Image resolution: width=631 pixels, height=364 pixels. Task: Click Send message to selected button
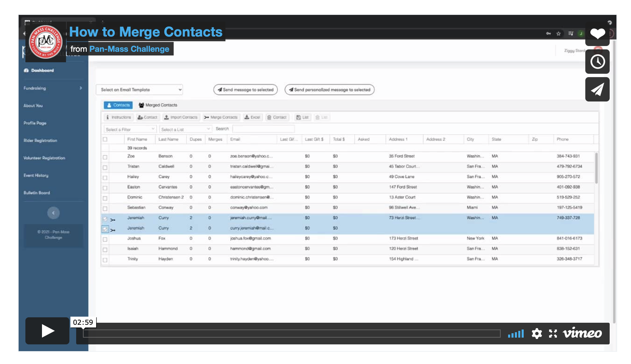245,90
